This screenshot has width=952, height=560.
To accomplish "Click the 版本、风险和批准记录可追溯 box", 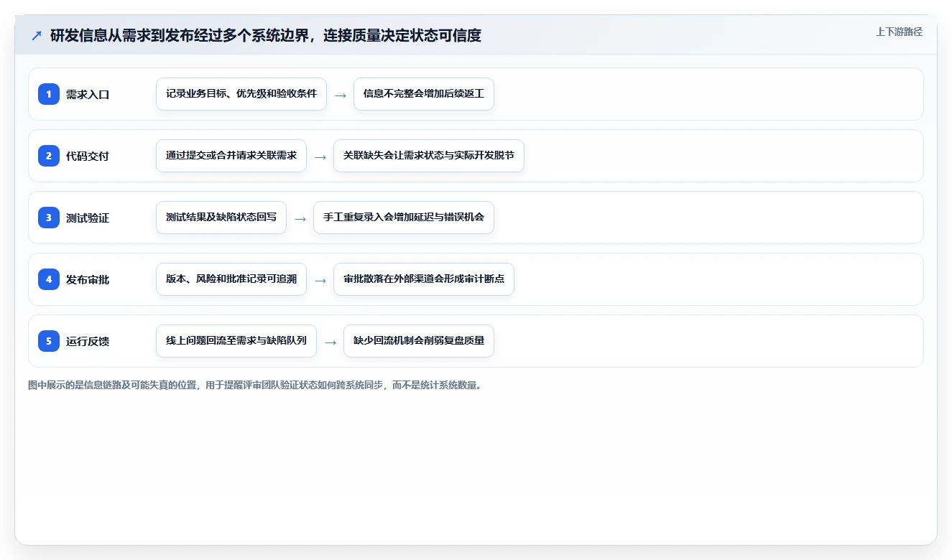I will [x=231, y=279].
